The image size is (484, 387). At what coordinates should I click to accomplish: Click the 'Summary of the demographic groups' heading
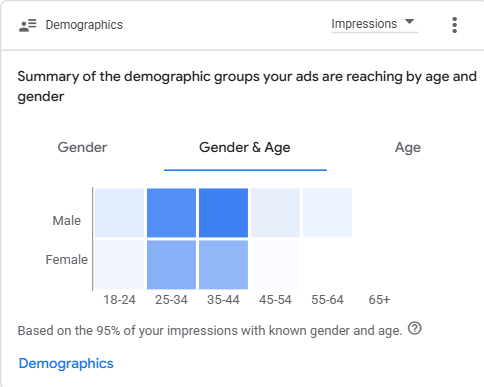[x=247, y=86]
